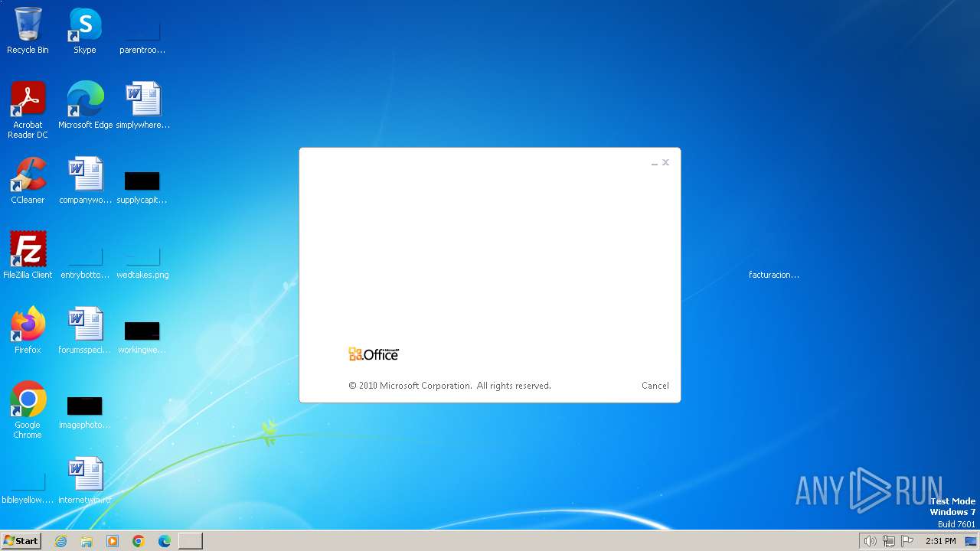Select the Acrobat Reader DC shortcut

point(28,110)
